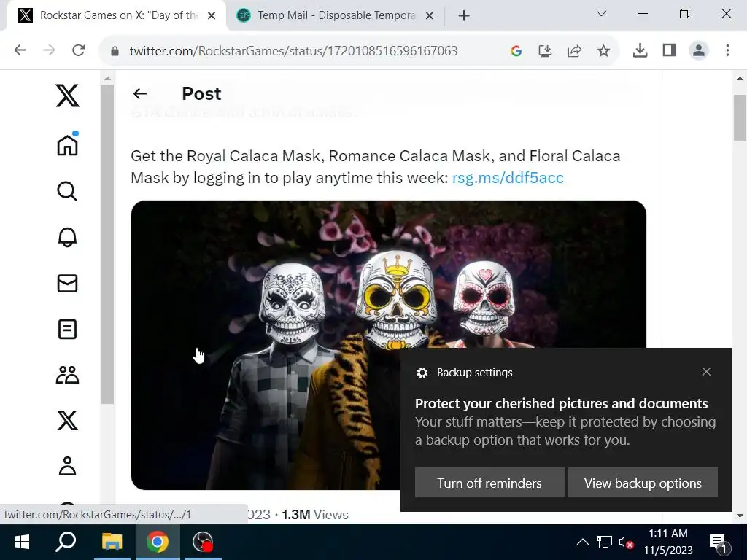Click Turn off reminders button

point(489,483)
